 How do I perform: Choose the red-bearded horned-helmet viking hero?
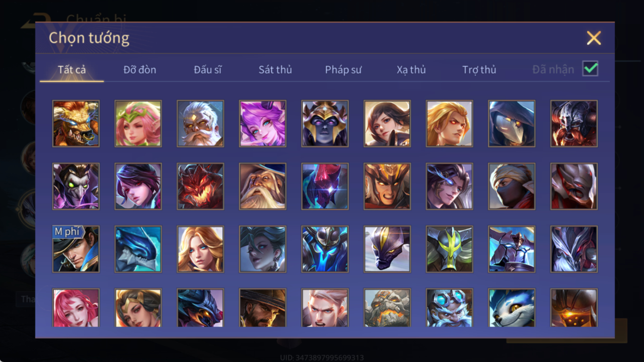574,124
